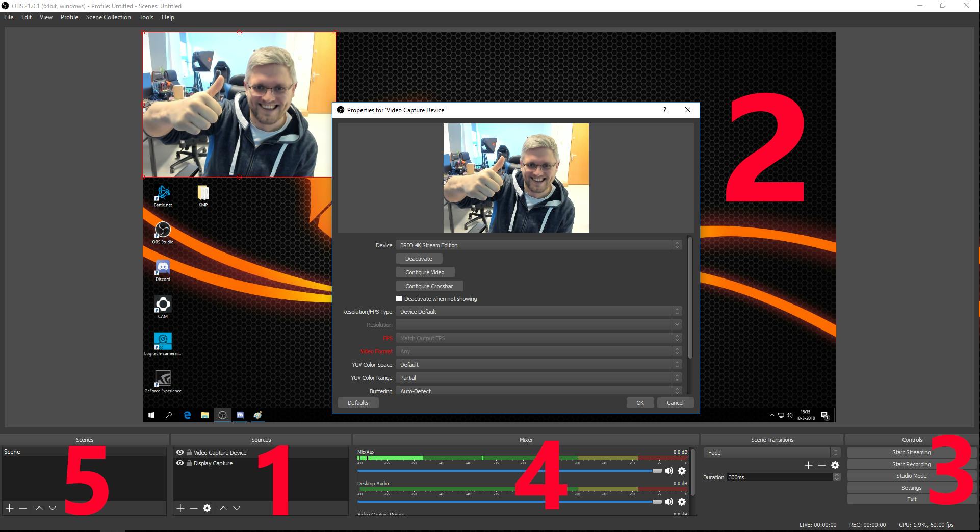
Task: Click the OBS Studio desktop icon in the preview
Action: (163, 233)
